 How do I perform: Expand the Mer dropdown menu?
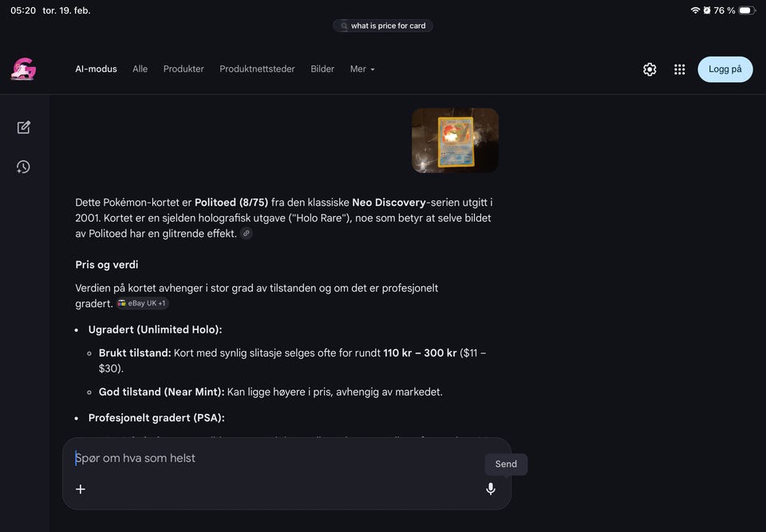pos(362,69)
